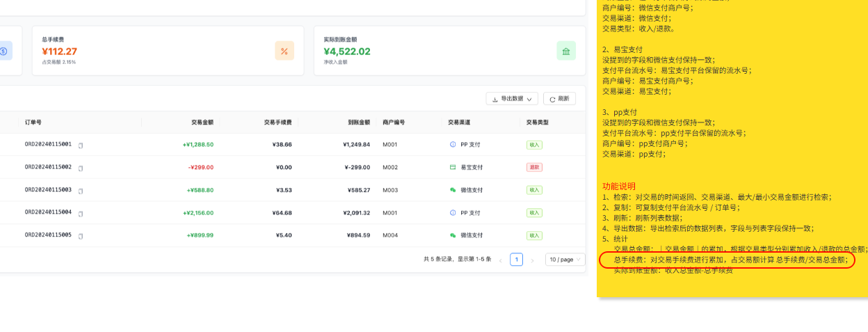This screenshot has width=868, height=332.
Task: Click the 刷新 refresh button
Action: pyautogui.click(x=559, y=99)
